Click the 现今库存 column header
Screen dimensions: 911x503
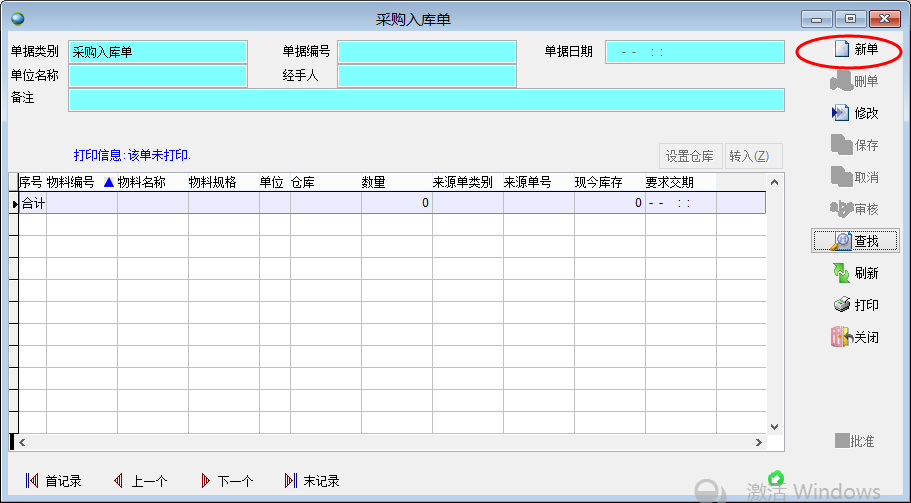click(599, 182)
